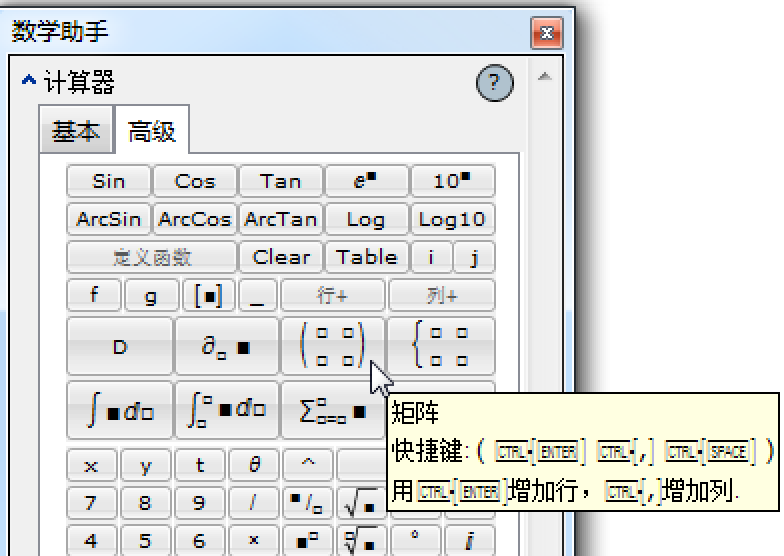Click the number 5 key
Image resolution: width=784 pixels, height=556 pixels.
click(146, 540)
